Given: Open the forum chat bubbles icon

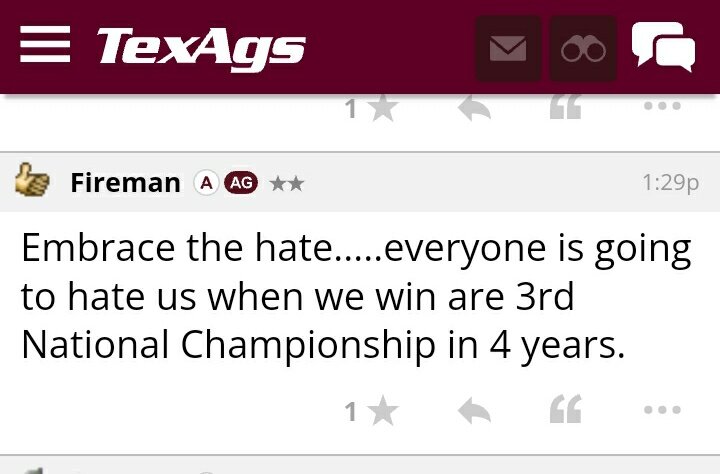Looking at the screenshot, I should pos(663,47).
